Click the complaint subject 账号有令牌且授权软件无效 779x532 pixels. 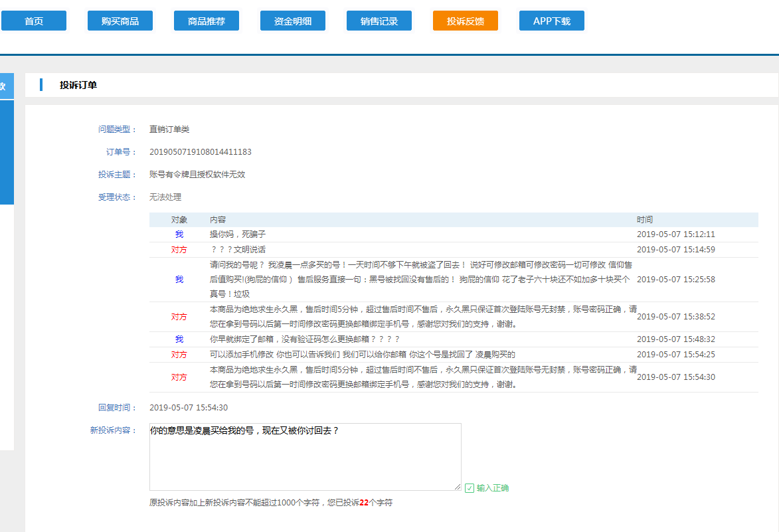[x=197, y=175]
